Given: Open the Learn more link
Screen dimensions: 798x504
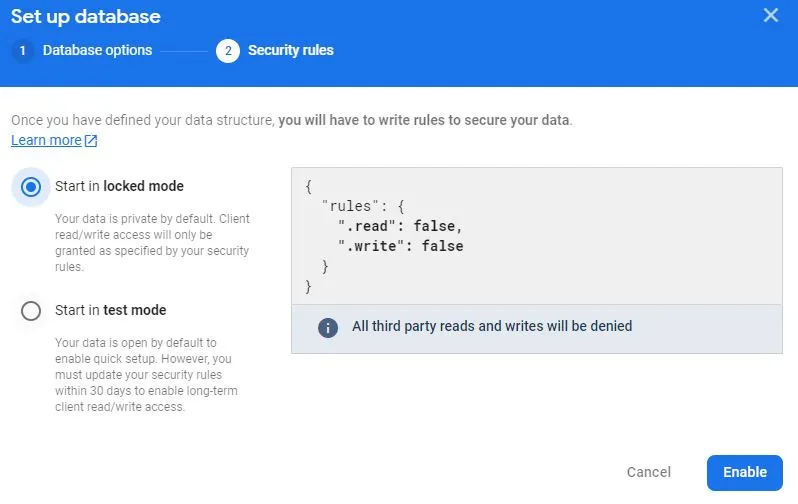Looking at the screenshot, I should (46, 141).
